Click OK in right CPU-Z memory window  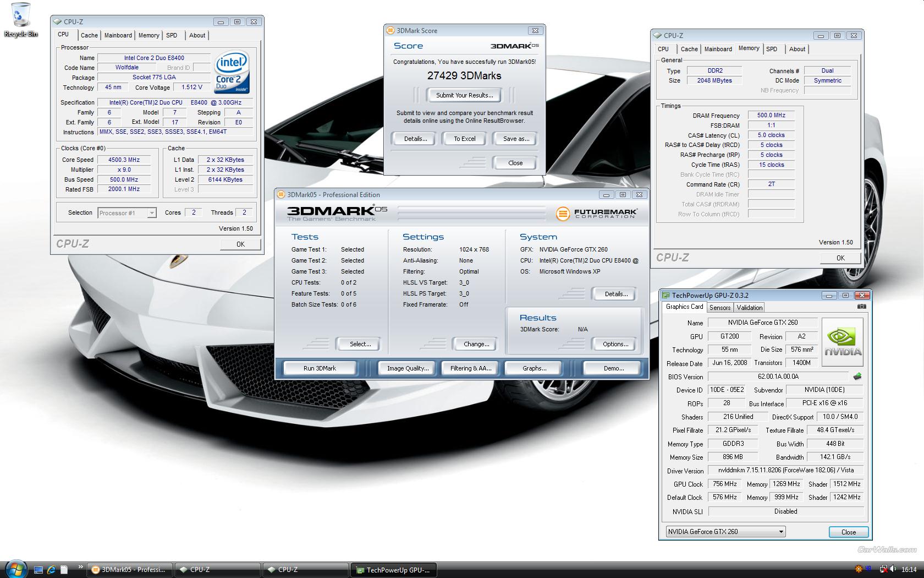(840, 258)
